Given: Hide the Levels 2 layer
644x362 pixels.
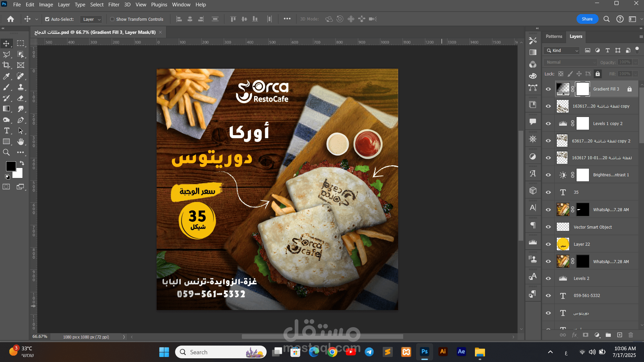Looking at the screenshot, I should click(x=548, y=279).
